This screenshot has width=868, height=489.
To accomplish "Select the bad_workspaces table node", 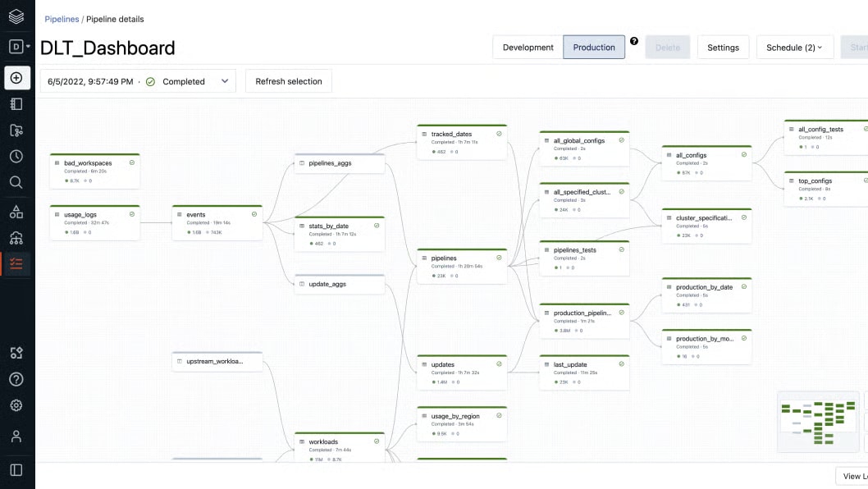I will pos(94,171).
